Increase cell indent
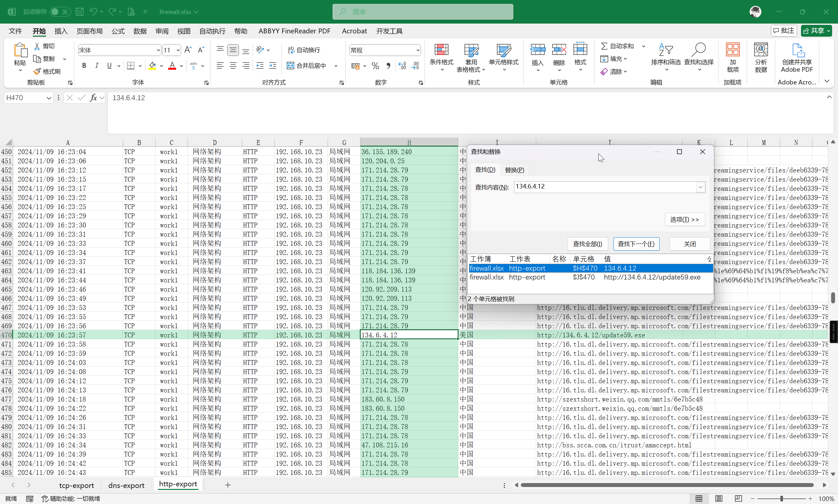This screenshot has height=504, width=838. [273, 65]
